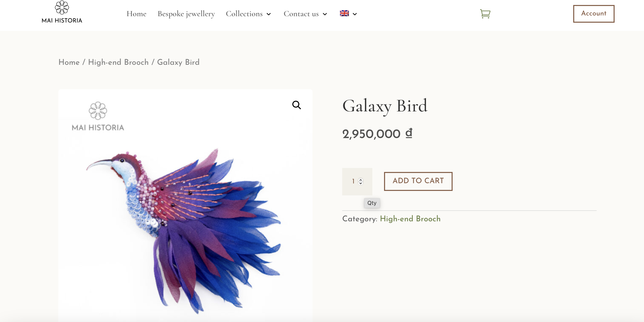Click the Mai Historia header logo
This screenshot has height=322, width=644.
[62, 12]
